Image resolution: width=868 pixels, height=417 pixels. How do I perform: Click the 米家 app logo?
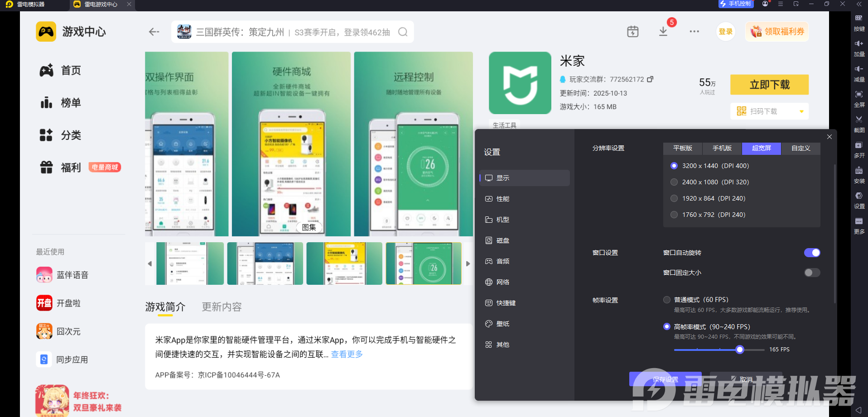[520, 83]
